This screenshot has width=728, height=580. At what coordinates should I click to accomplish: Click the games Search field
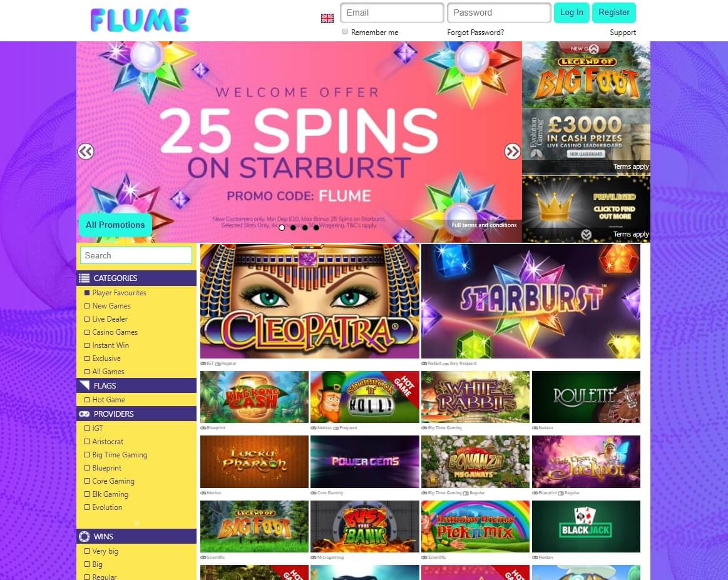point(136,255)
